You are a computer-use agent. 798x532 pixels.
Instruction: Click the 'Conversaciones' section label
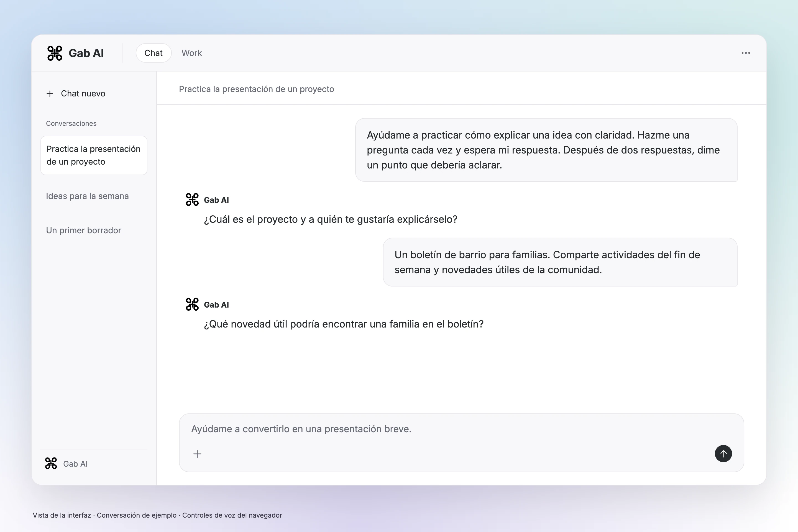(x=71, y=124)
